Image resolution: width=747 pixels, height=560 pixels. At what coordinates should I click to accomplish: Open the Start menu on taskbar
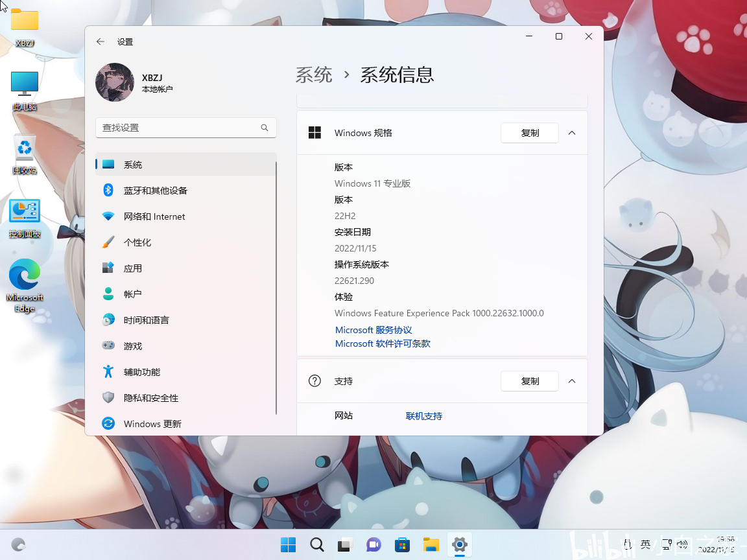click(288, 544)
